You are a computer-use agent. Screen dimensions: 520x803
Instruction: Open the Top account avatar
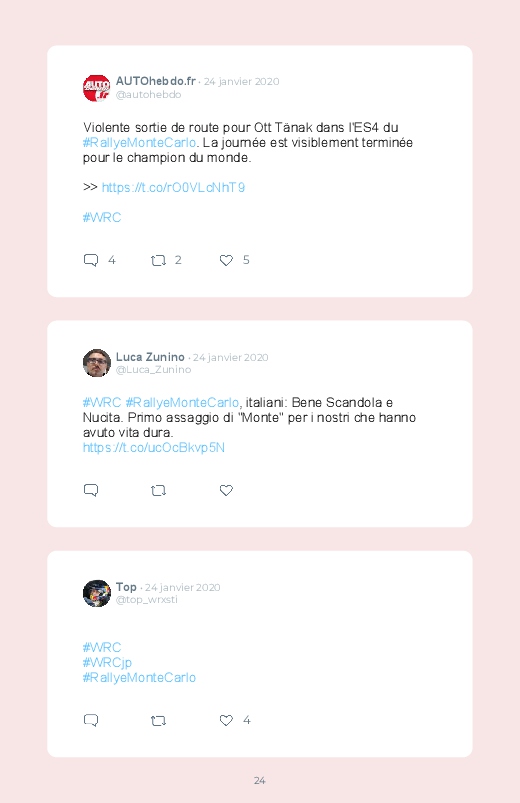click(96, 593)
